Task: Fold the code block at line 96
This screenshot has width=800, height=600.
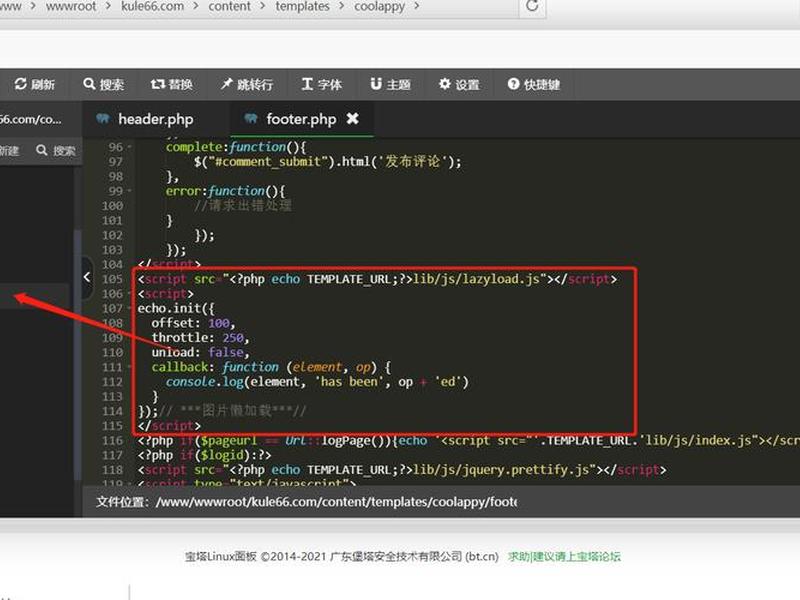Action: tap(129, 147)
